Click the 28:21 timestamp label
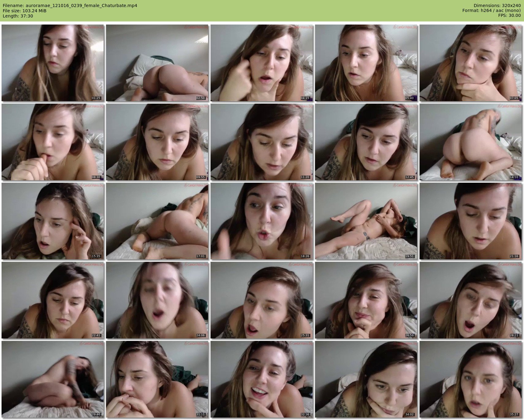The image size is (524, 420). 514,335
